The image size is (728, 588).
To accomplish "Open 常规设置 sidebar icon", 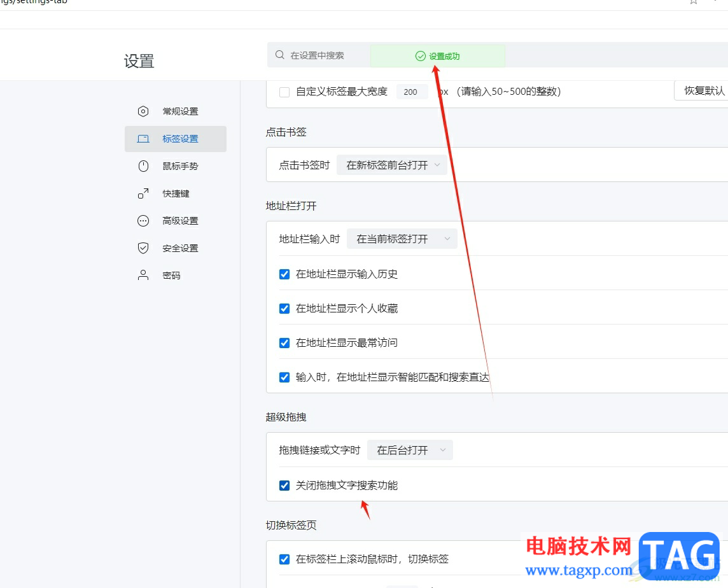I will [143, 111].
